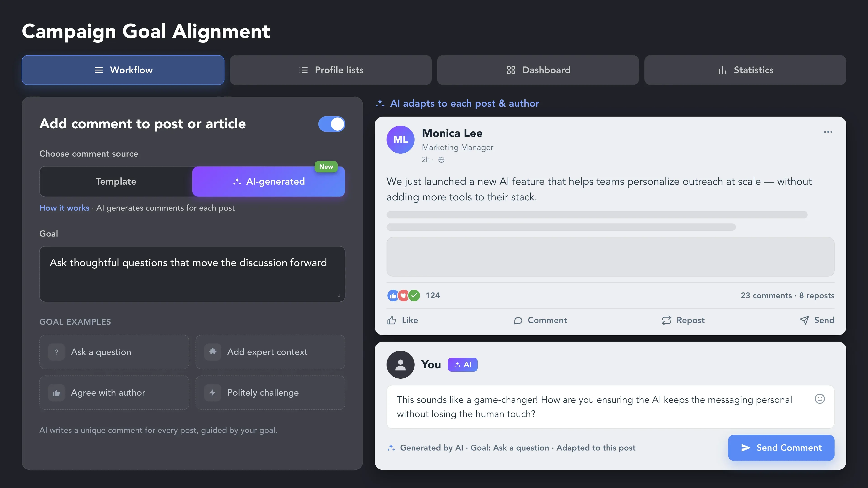Screen dimensions: 868x488
Task: Pick the Add expert context goal example
Action: pyautogui.click(x=270, y=352)
